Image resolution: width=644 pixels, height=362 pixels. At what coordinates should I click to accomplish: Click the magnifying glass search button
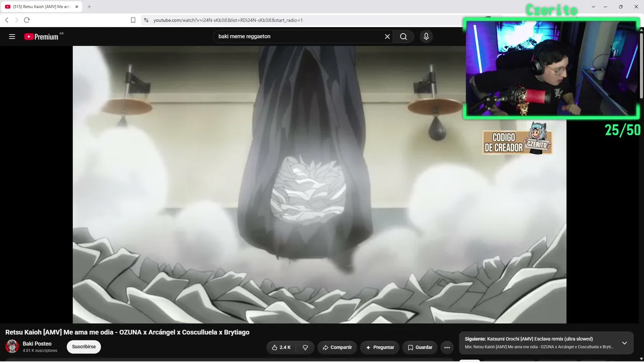point(404,37)
